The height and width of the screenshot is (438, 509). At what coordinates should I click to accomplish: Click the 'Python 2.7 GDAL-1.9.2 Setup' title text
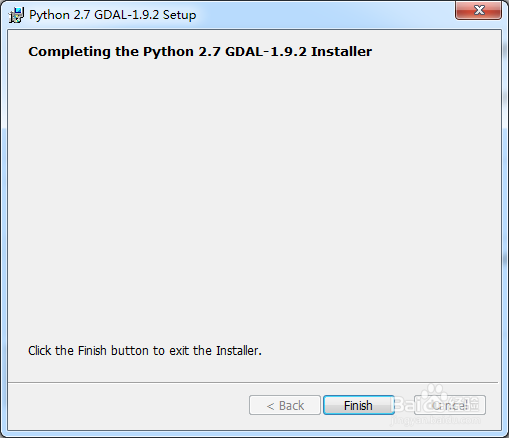(113, 15)
